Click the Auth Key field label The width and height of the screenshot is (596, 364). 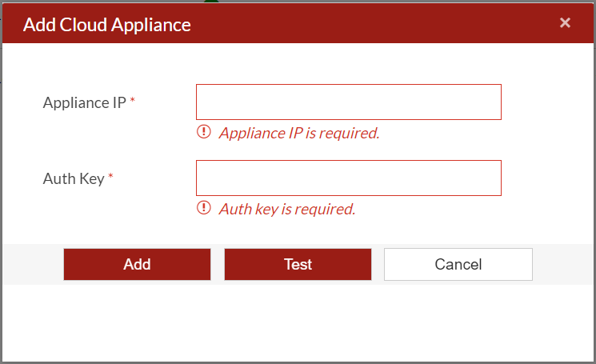(74, 178)
